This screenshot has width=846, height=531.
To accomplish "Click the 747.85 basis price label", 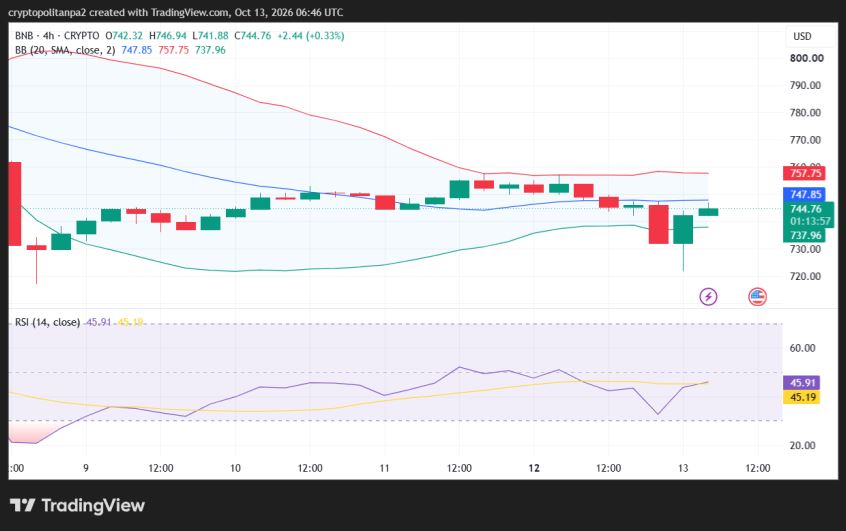I will pos(804,194).
